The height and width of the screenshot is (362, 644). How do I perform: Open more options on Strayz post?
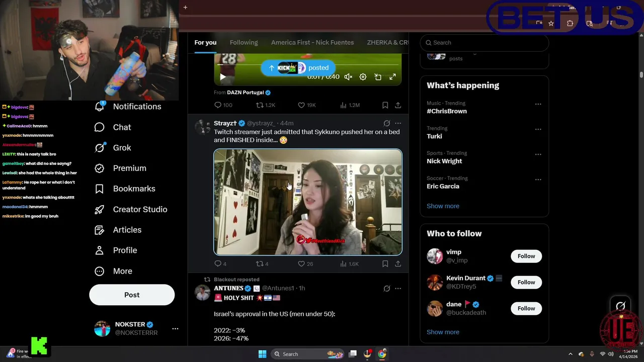point(398,123)
